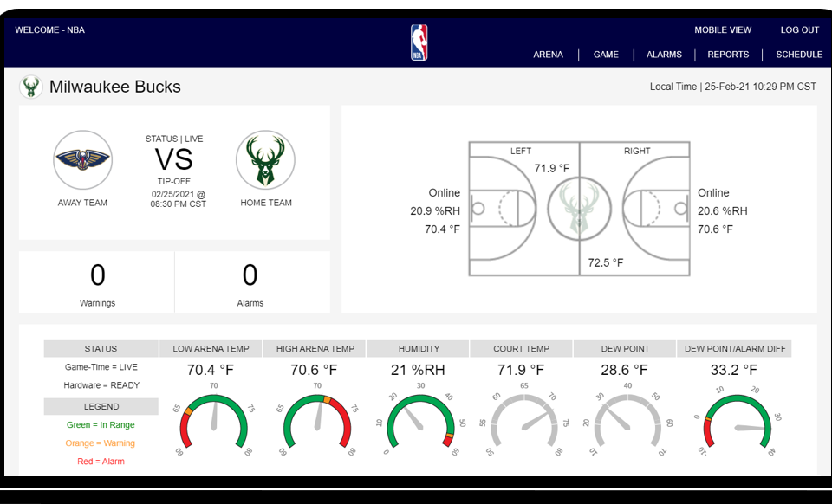Click the Local Time date stamp
Image resolution: width=832 pixels, height=504 pixels.
tap(733, 87)
